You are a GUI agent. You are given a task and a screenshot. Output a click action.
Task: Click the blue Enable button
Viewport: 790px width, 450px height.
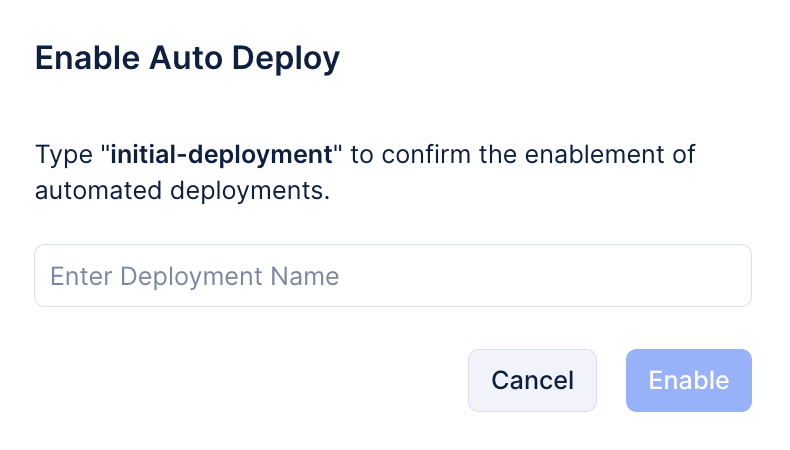pos(688,380)
